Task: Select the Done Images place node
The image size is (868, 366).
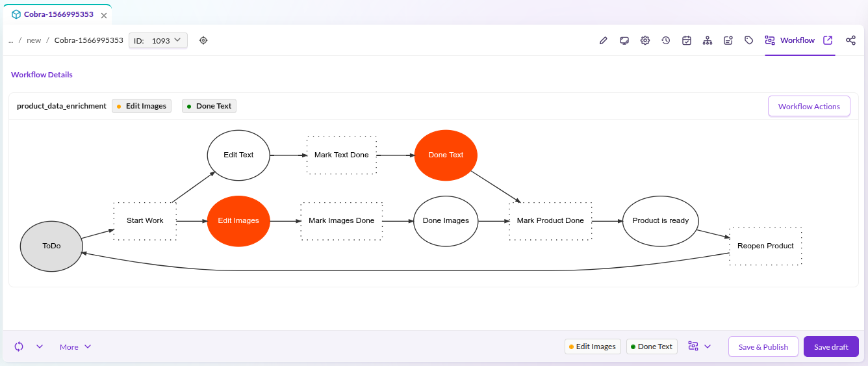Action: 446,221
